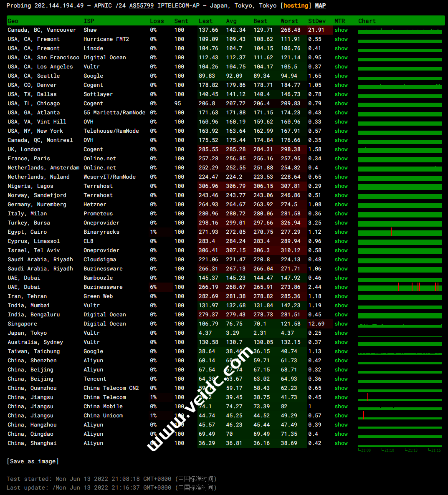Viewport: 448px width, 495px height.
Task: Show MTR for Nigeria, Lagos Terrahost
Action: click(341, 186)
